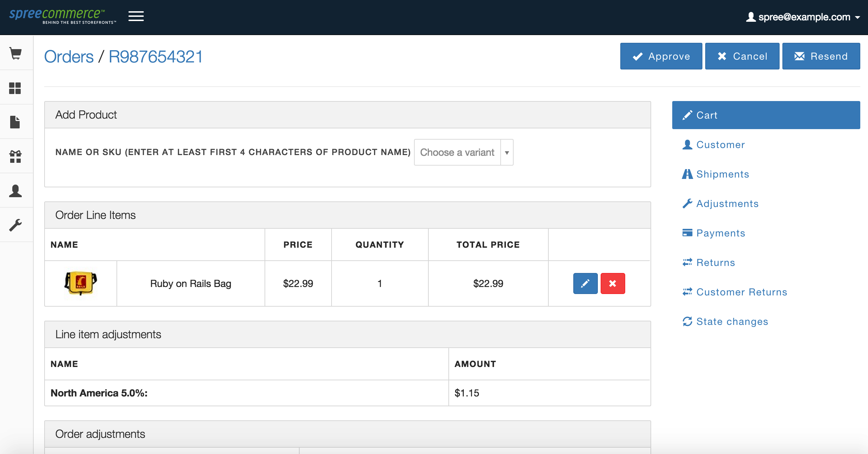Open the shopping cart orders sidebar icon
This screenshot has width=868, height=454.
point(15,53)
